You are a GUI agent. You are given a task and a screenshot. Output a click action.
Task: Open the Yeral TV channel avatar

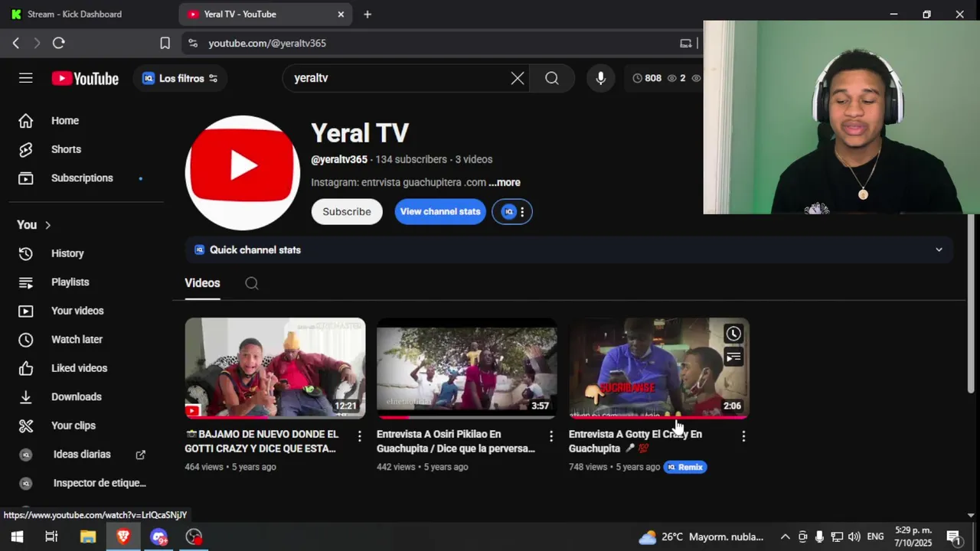243,173
